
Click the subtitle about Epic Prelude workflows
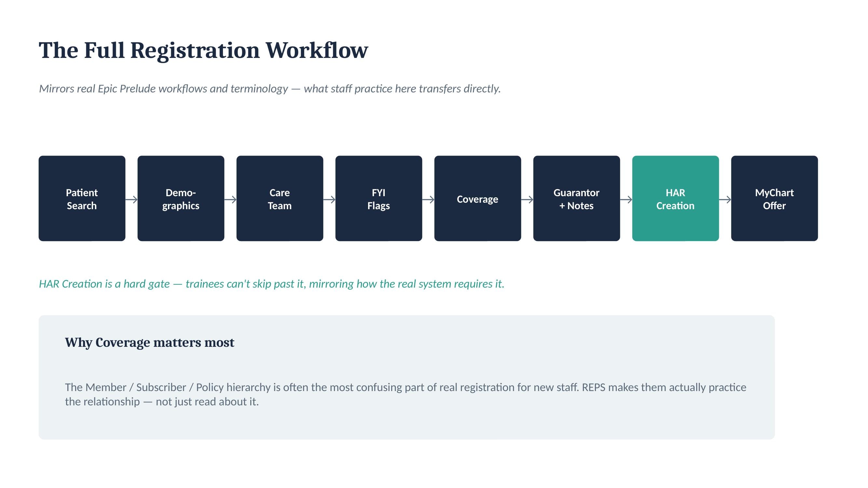point(270,88)
